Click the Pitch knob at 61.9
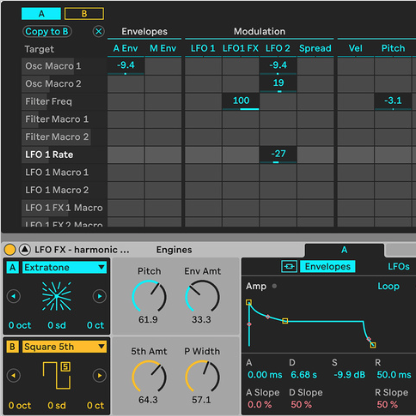Viewport: 416px width, 416px height. (149, 296)
